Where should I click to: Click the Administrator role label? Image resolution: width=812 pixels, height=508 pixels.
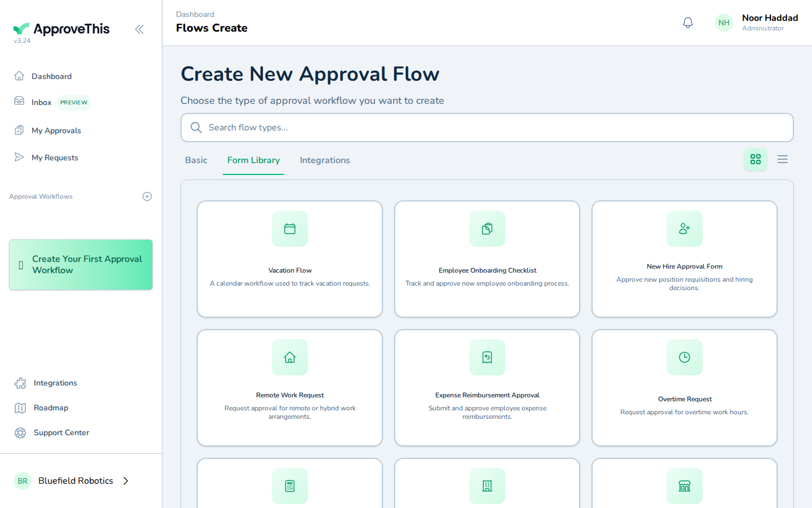tap(763, 28)
